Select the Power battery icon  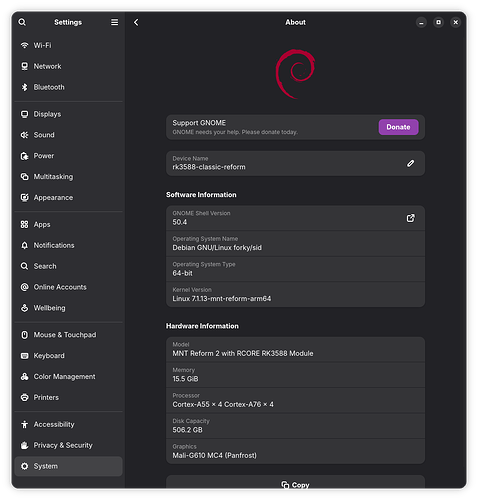pyautogui.click(x=24, y=156)
